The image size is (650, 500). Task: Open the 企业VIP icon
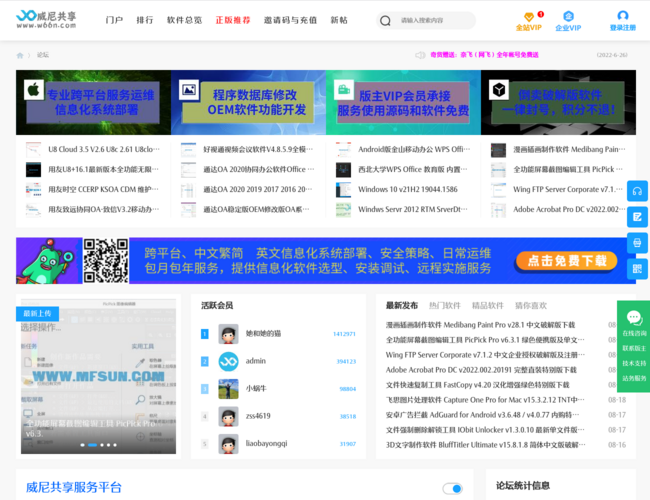pyautogui.click(x=568, y=16)
